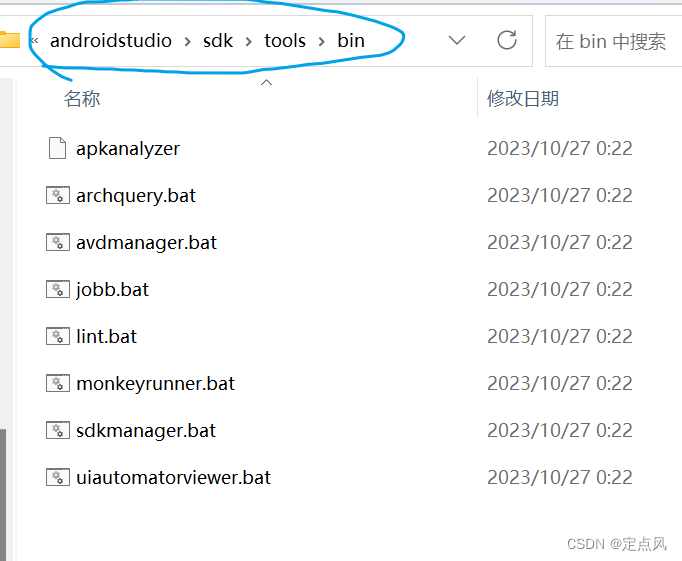Navigate to androidstudio in breadcrumb
682x561 pixels.
(111, 40)
